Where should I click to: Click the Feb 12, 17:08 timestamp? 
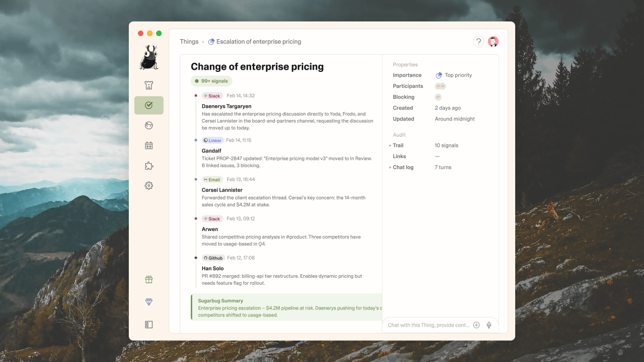click(241, 258)
